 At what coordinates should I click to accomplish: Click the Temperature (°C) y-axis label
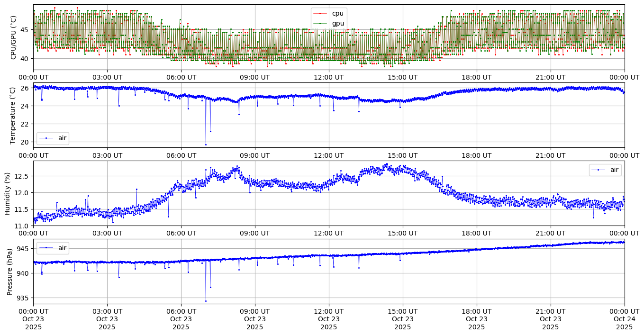pyautogui.click(x=13, y=115)
